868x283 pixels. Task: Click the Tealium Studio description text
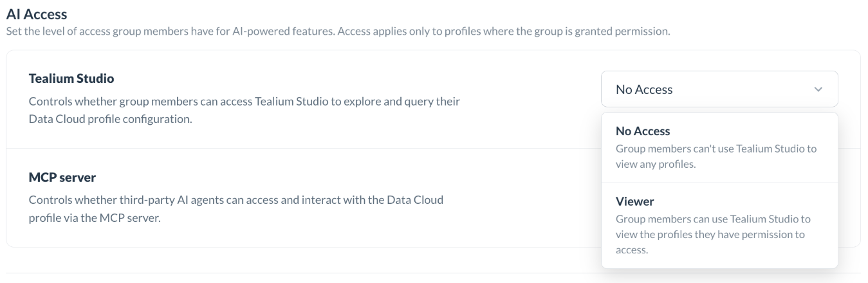point(245,111)
